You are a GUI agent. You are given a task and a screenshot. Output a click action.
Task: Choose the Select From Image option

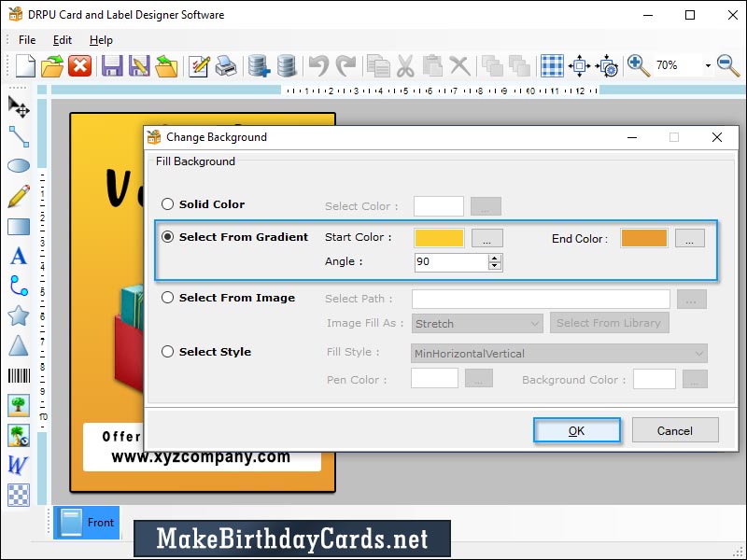(168, 298)
